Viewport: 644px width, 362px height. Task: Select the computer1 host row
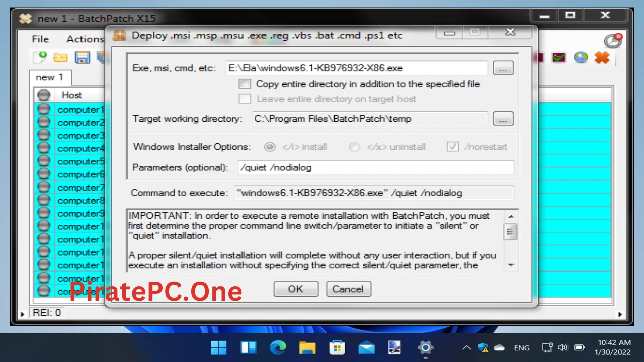pyautogui.click(x=80, y=109)
